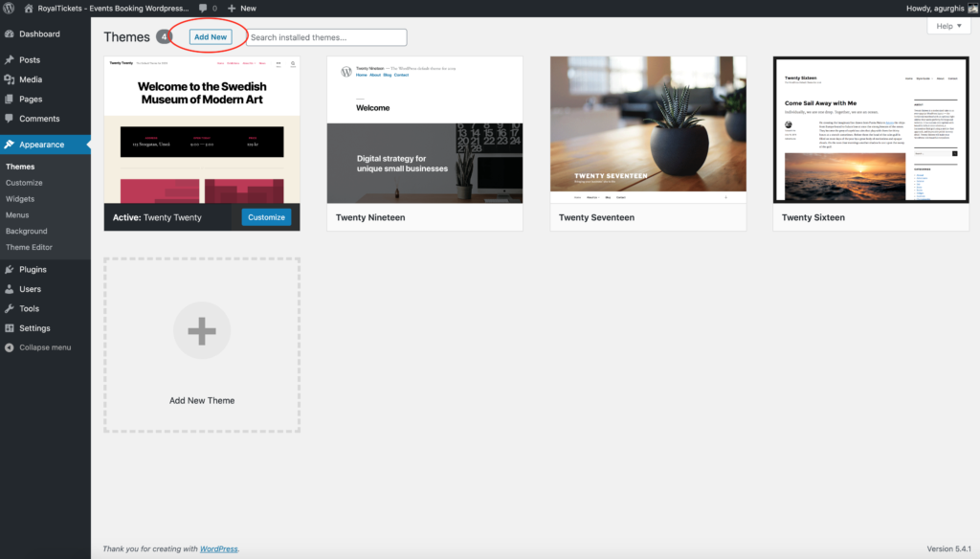Image resolution: width=980 pixels, height=559 pixels.
Task: Click Howdy, agurghis account link
Action: [935, 8]
